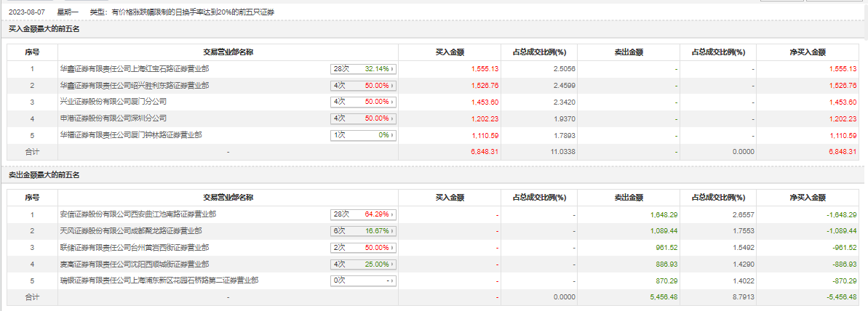The image size is (868, 311).
Task: Click the 交易营业部名称 header in the sell table
Action: [x=228, y=197]
